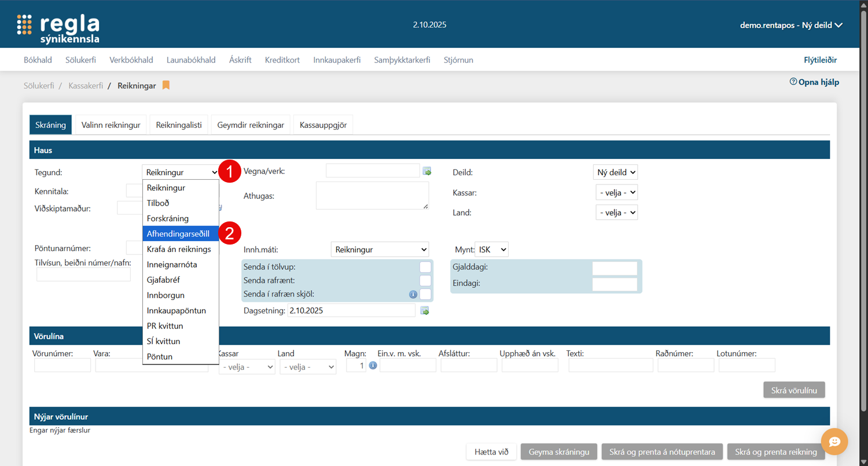Screen dimensions: 868x466
Task: Open the Deild dropdown showing Ný deild
Action: coord(615,172)
